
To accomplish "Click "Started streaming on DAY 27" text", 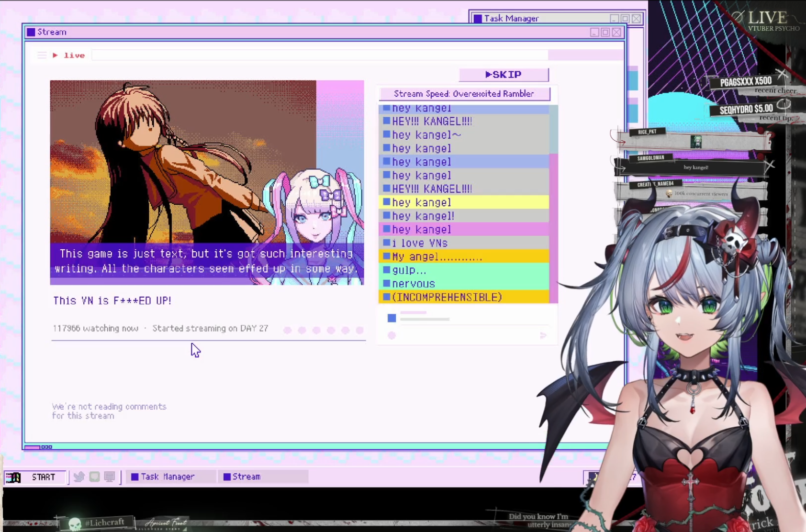I will coord(210,328).
